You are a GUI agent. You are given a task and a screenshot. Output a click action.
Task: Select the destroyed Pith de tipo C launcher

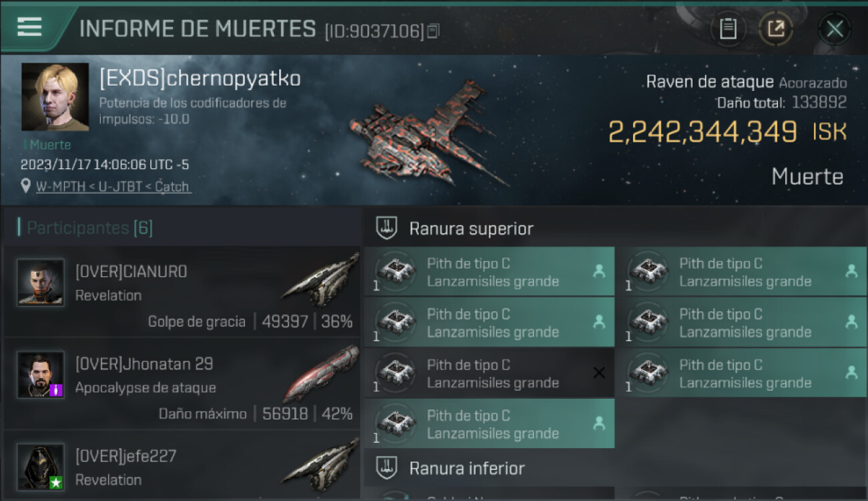click(489, 373)
